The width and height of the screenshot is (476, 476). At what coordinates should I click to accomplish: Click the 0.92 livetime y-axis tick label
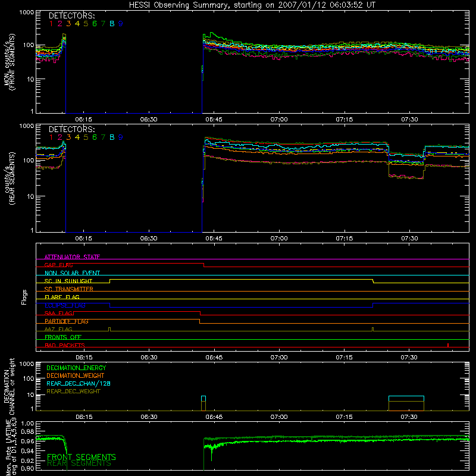click(27, 461)
